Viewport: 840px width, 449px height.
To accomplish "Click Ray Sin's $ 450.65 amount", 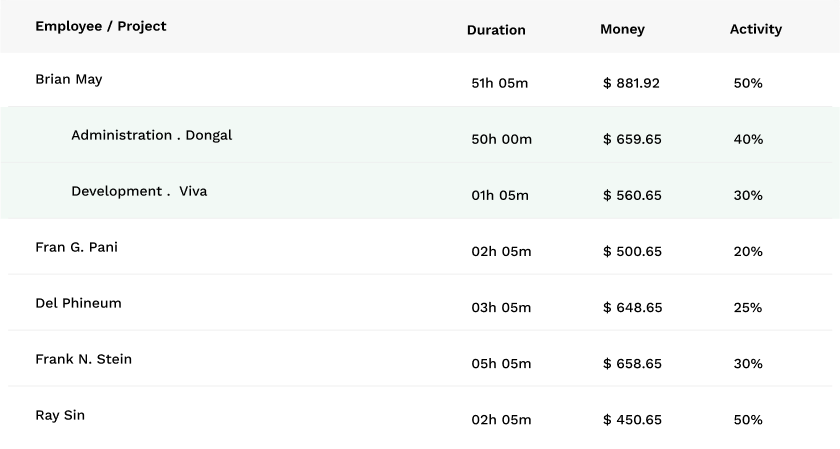I will pyautogui.click(x=633, y=420).
